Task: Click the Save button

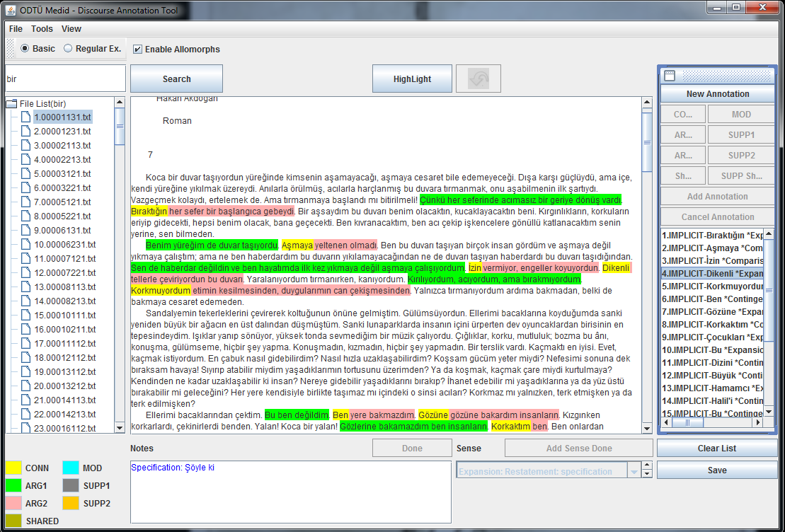Action: click(717, 470)
